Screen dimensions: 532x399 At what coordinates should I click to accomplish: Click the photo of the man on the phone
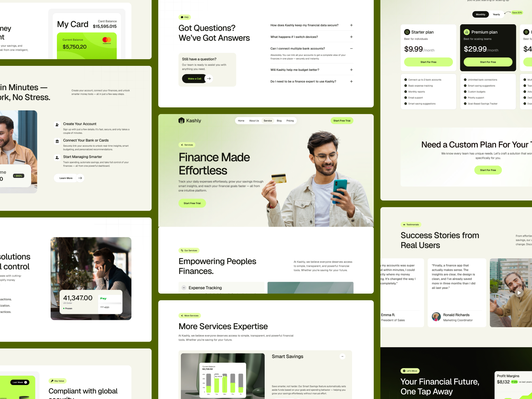[x=91, y=278]
